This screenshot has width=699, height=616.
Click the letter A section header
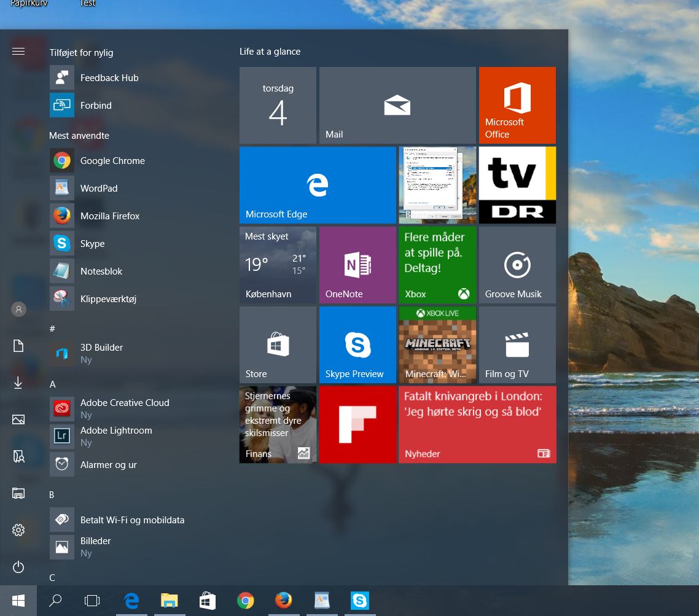point(53,384)
